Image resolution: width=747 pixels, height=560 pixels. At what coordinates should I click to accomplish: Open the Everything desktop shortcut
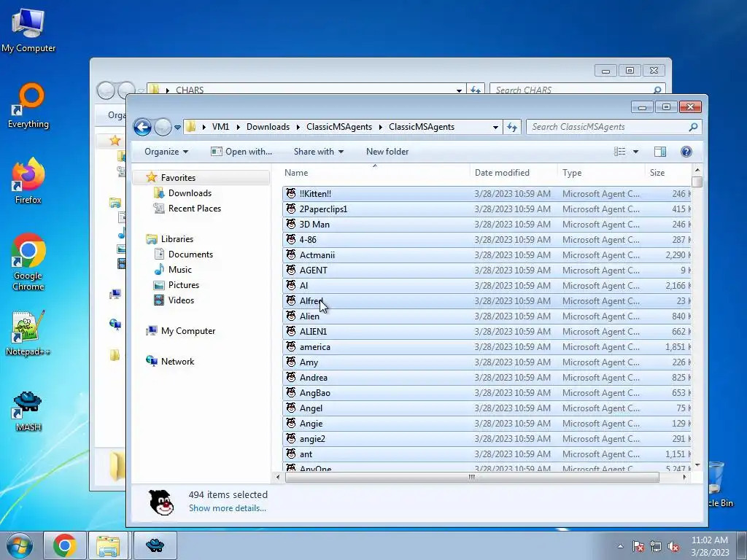click(x=28, y=106)
